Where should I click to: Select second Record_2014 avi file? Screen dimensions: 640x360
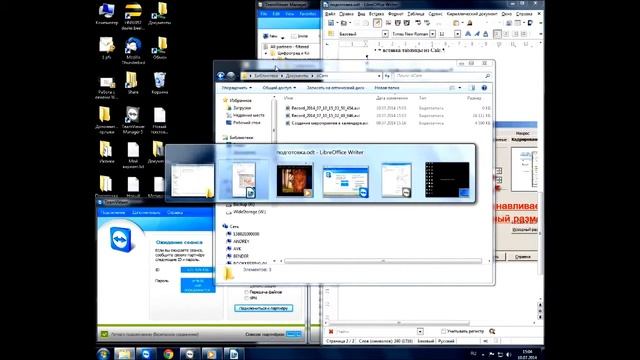(x=322, y=116)
